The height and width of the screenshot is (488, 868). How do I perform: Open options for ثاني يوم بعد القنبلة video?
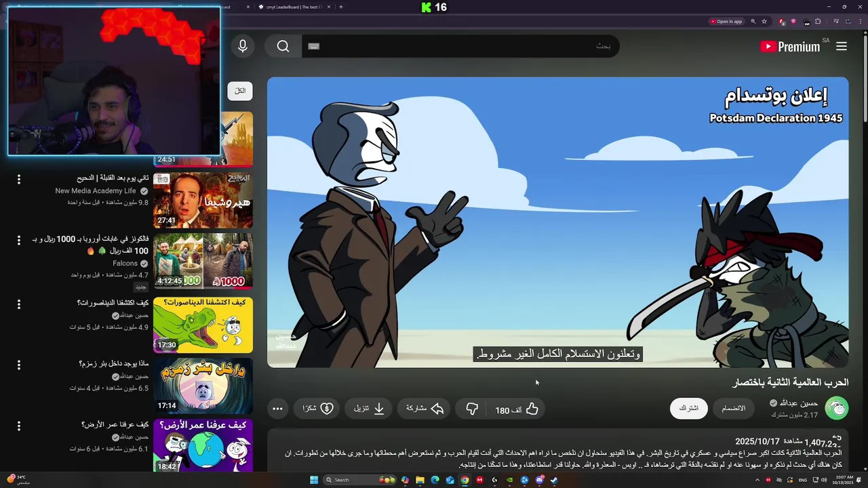click(x=19, y=180)
